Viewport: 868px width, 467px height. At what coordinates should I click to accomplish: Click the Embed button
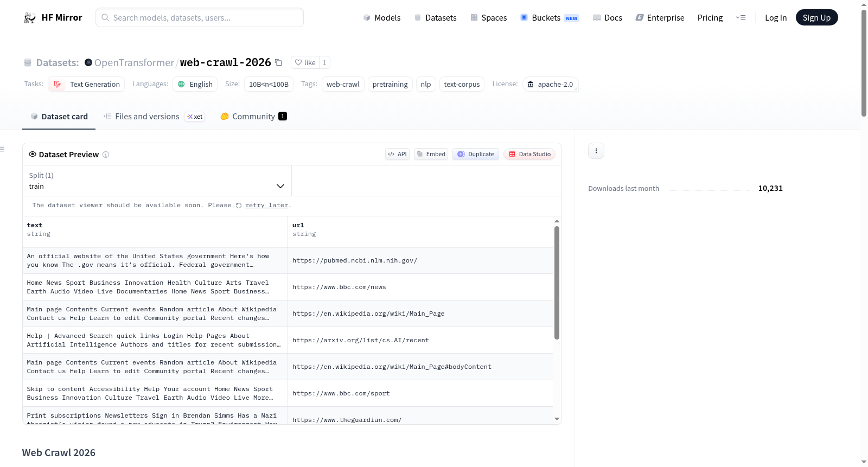pyautogui.click(x=431, y=154)
